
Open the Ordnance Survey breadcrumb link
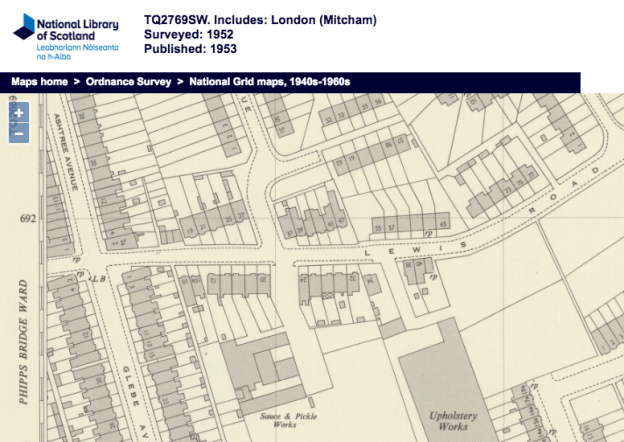126,81
